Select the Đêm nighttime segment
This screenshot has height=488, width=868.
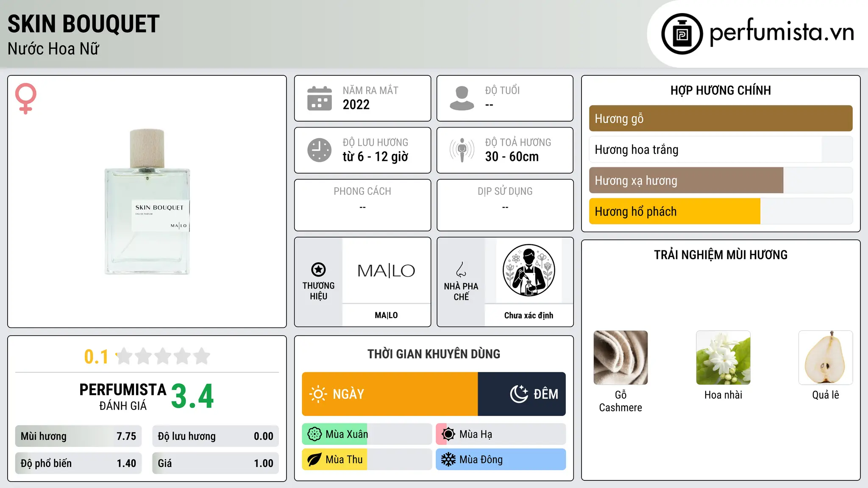click(522, 394)
